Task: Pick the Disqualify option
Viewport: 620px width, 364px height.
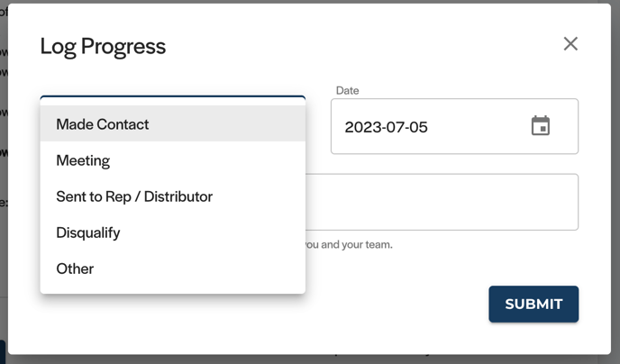Action: pos(173,232)
